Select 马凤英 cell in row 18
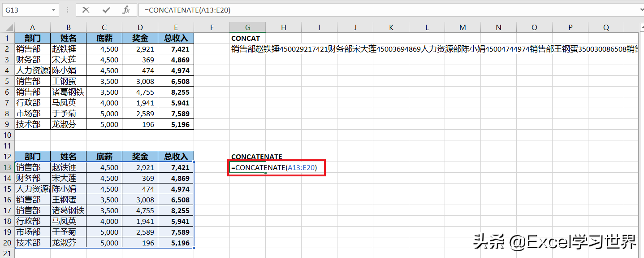644x258 pixels. 69,221
